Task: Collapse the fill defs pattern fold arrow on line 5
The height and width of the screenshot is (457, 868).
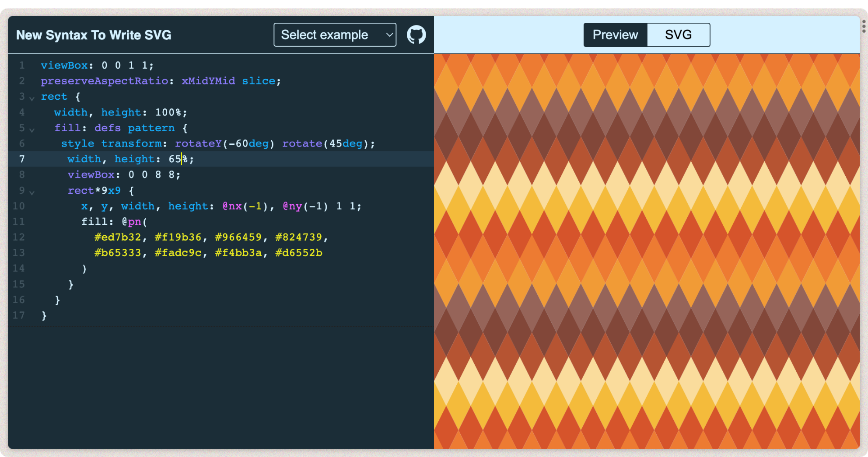Action: pos(32,130)
